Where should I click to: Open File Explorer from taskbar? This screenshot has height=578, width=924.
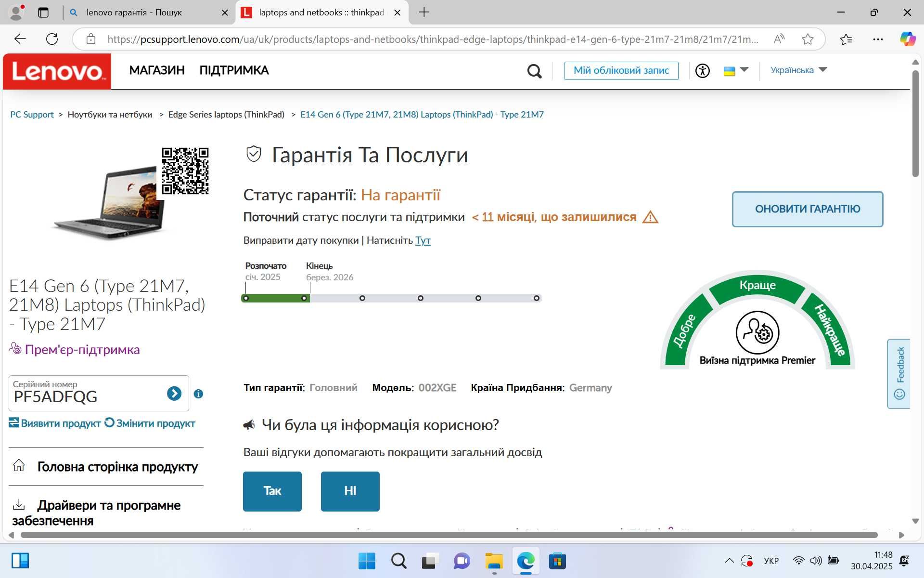pos(494,561)
